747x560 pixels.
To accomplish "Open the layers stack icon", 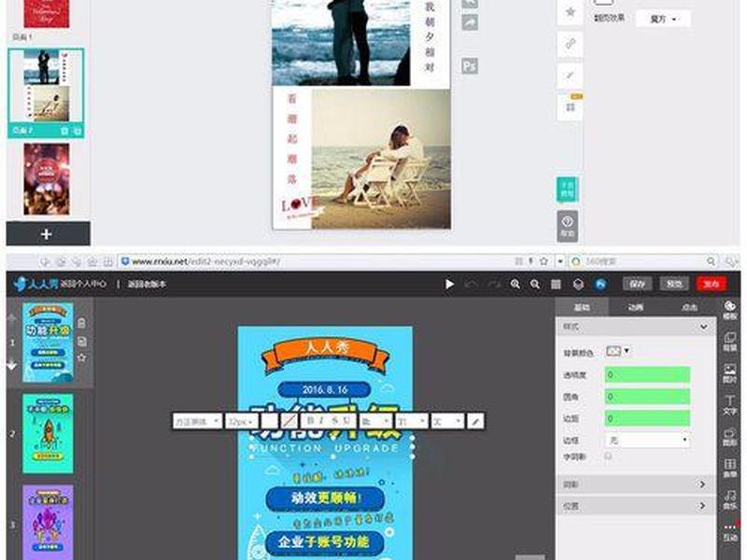I will click(578, 285).
